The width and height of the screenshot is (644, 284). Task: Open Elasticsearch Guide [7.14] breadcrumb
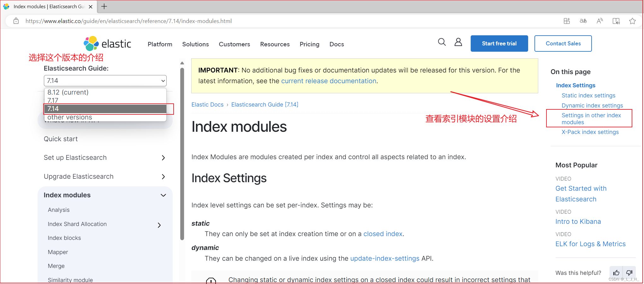[265, 105]
